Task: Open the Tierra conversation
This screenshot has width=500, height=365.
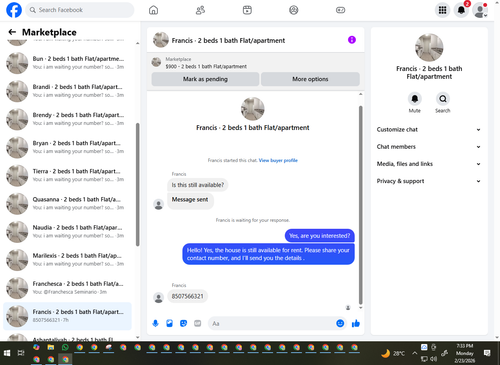Action: coord(68,175)
